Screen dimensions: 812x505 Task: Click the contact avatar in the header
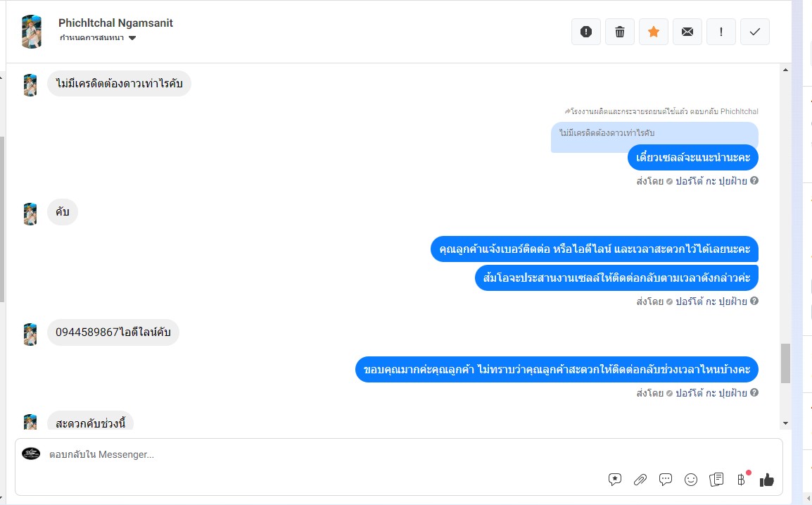[32, 32]
